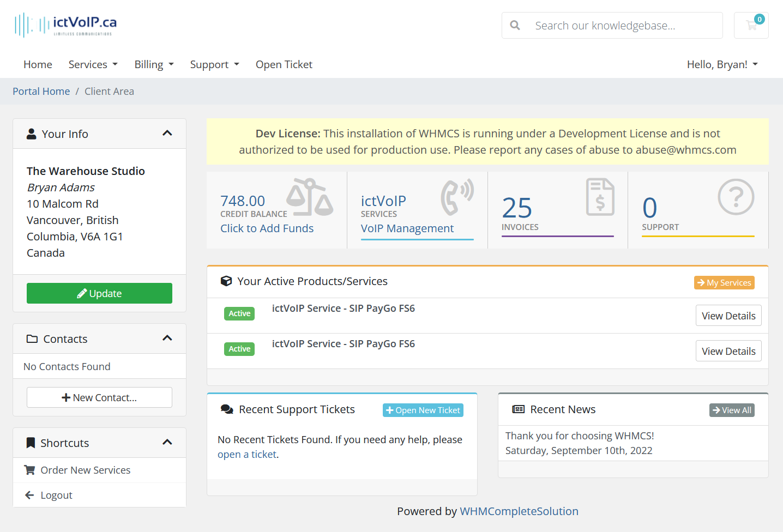The image size is (783, 532).
Task: Click Open New Ticket button
Action: (423, 410)
